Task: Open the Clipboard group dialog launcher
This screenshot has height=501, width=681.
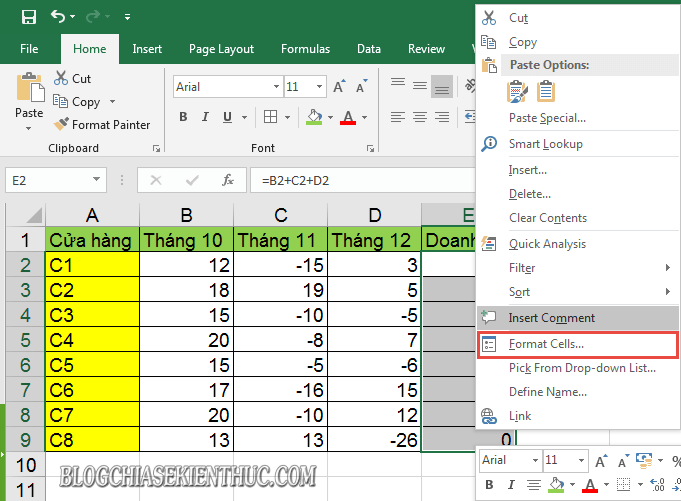Action: pos(156,148)
